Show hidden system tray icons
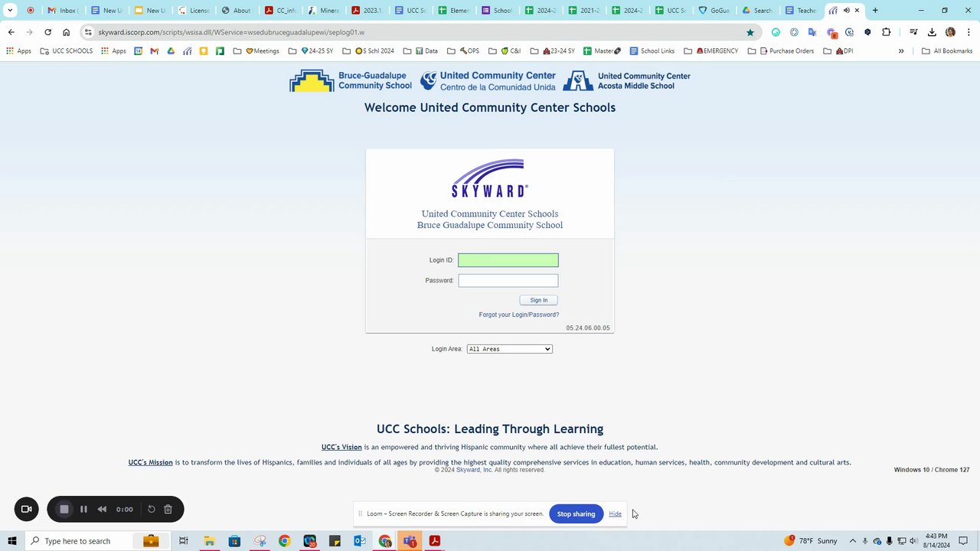Screen dimensions: 980x551 853,541
